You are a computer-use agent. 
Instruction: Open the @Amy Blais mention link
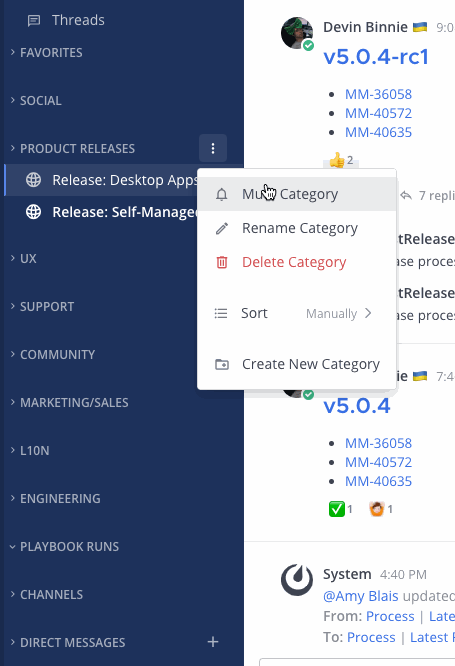(x=361, y=596)
